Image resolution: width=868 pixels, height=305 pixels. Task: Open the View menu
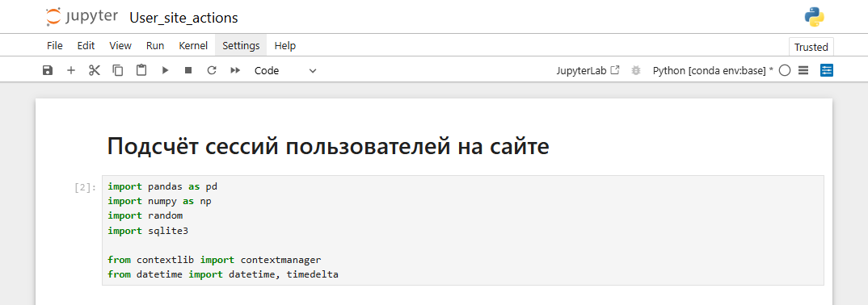point(120,46)
